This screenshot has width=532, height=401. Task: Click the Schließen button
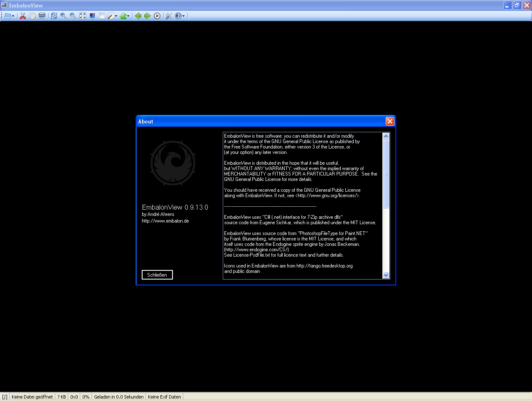coord(157,275)
